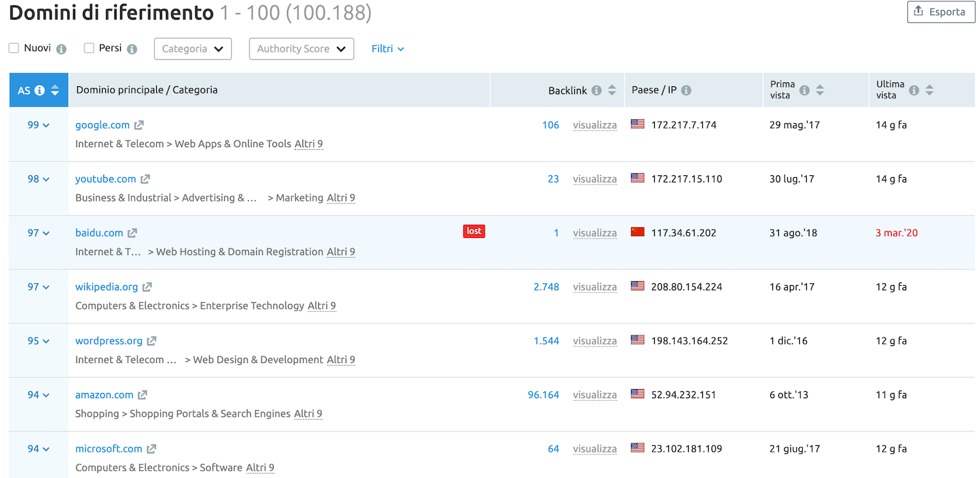Enable the Persi checkbox
The height and width of the screenshot is (478, 980).
pos(89,48)
